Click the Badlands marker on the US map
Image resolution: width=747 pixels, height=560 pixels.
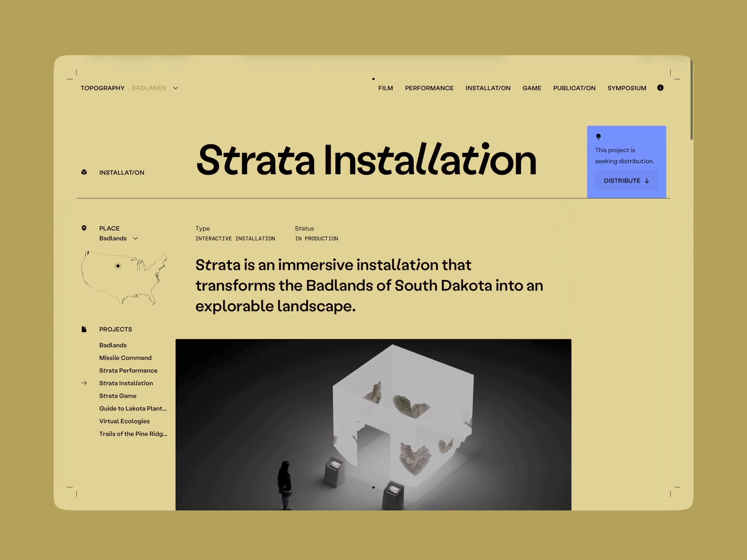[118, 266]
